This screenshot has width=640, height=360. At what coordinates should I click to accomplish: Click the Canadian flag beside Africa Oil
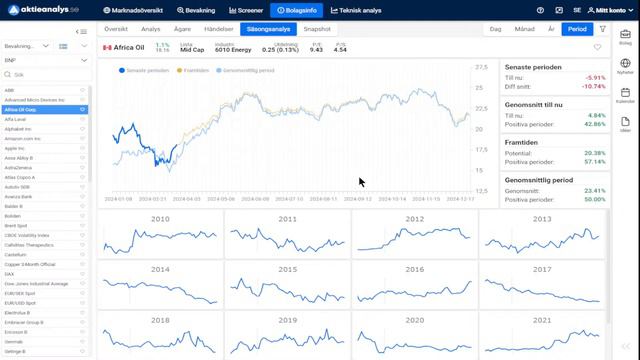[107, 48]
